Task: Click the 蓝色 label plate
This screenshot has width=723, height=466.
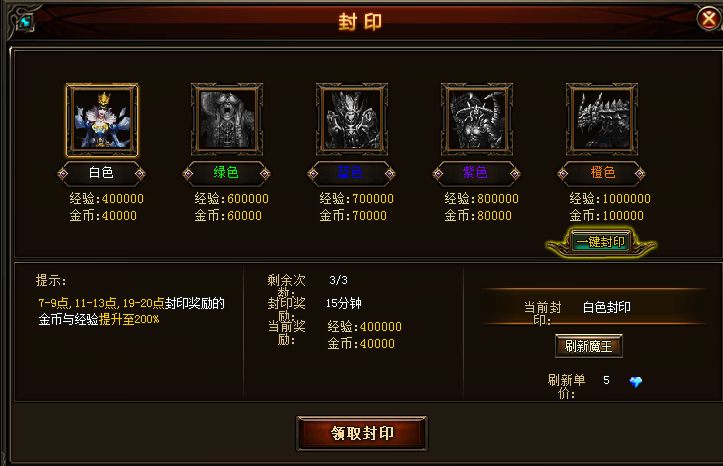Action: 351,173
